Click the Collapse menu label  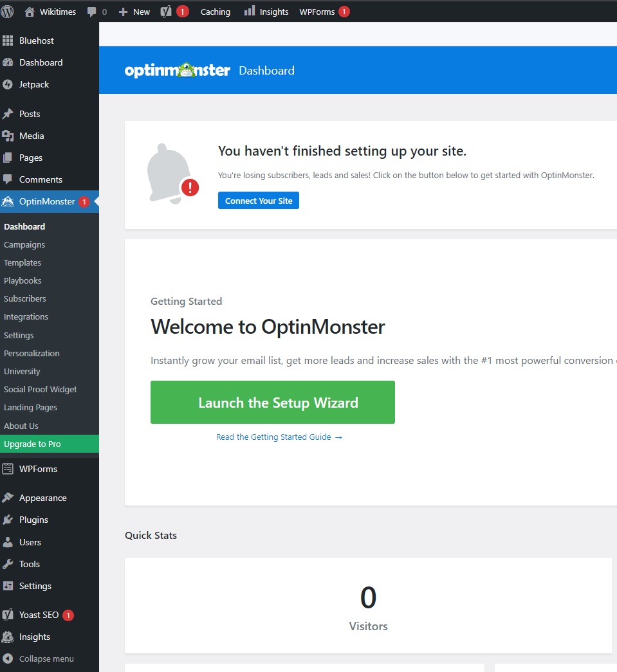46,658
